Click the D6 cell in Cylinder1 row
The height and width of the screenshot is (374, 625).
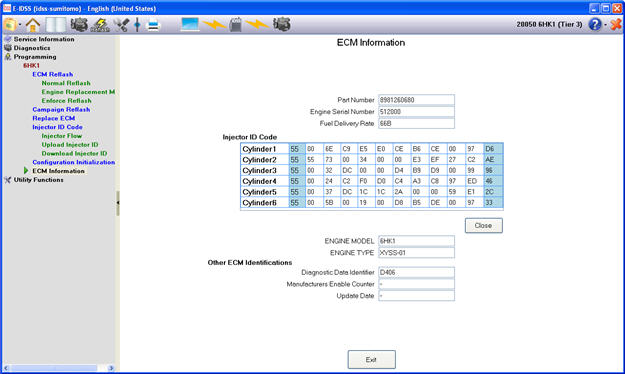pyautogui.click(x=493, y=149)
